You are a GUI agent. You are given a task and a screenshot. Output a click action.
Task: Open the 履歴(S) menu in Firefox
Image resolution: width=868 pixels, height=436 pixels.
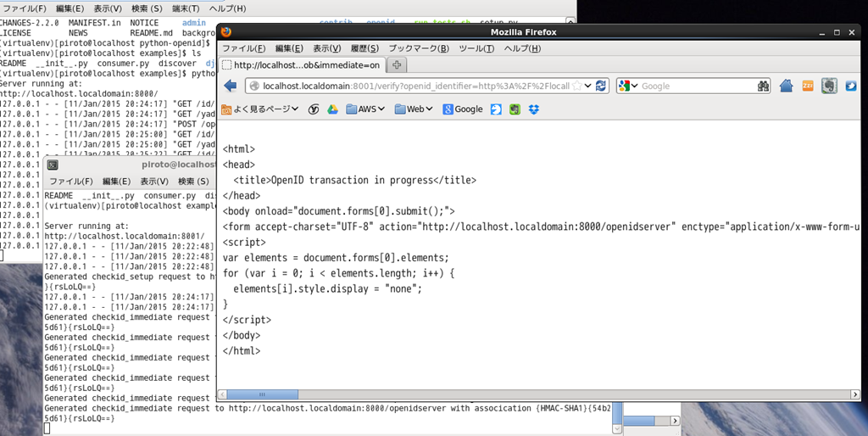coord(364,48)
